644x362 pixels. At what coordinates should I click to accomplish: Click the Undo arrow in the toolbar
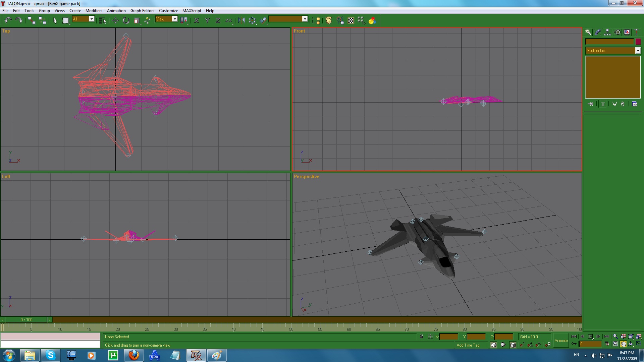[x=8, y=20]
